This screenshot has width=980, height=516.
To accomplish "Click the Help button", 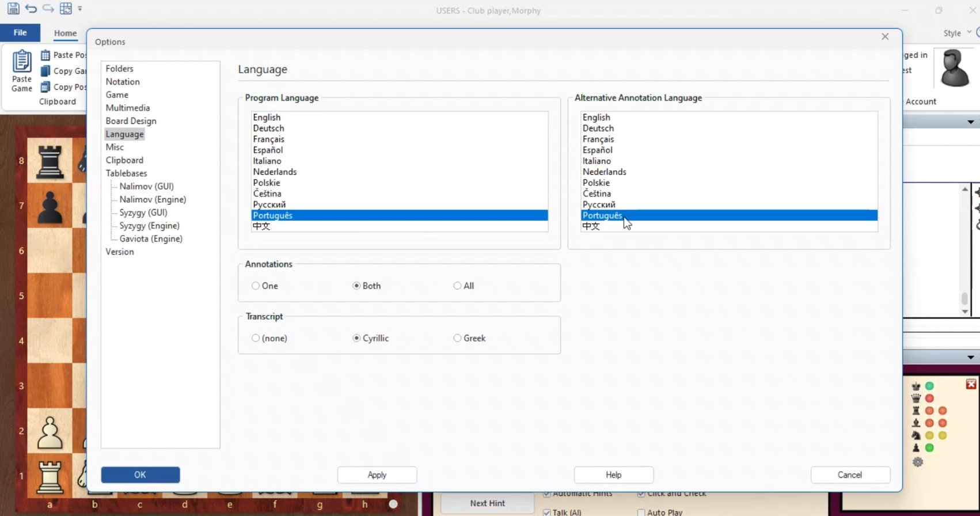I will [614, 475].
